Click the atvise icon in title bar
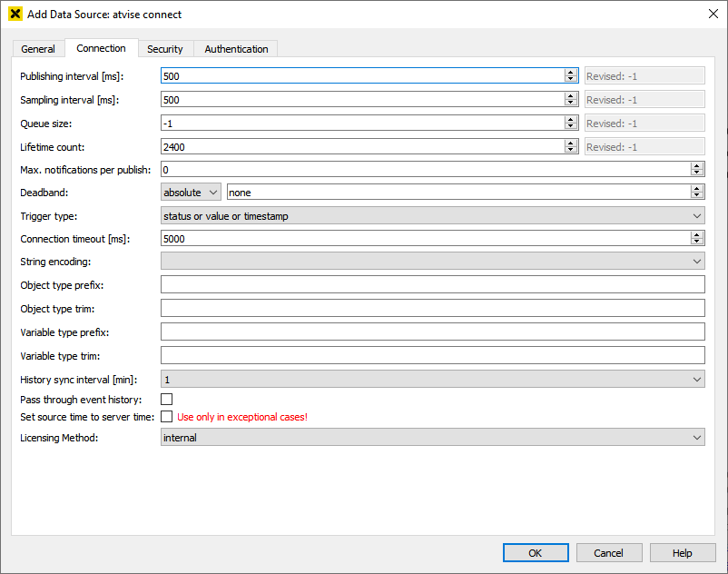Screen dimensions: 728x574 (x=15, y=15)
